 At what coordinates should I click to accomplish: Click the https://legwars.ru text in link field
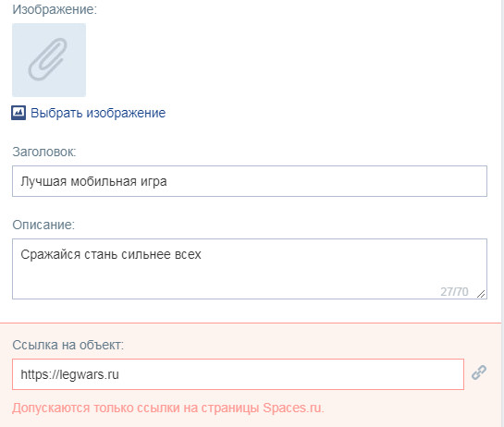69,374
